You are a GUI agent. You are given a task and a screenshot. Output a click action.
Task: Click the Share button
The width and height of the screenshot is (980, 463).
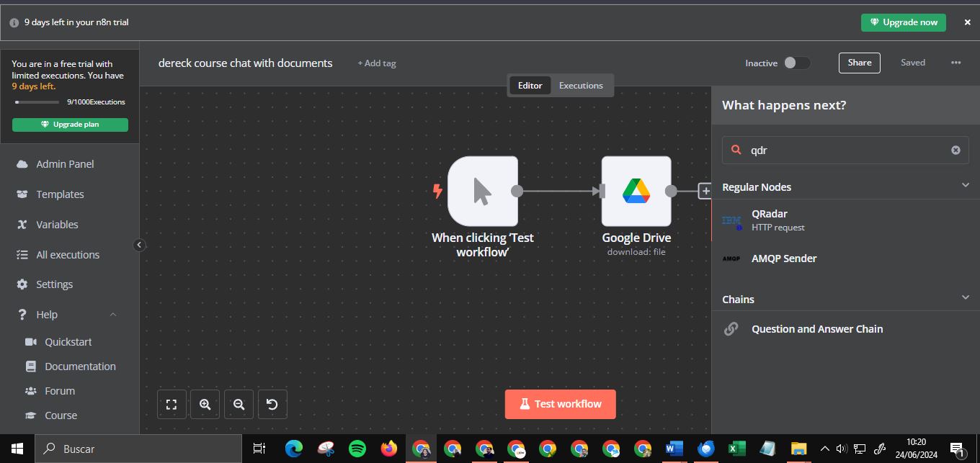(859, 63)
